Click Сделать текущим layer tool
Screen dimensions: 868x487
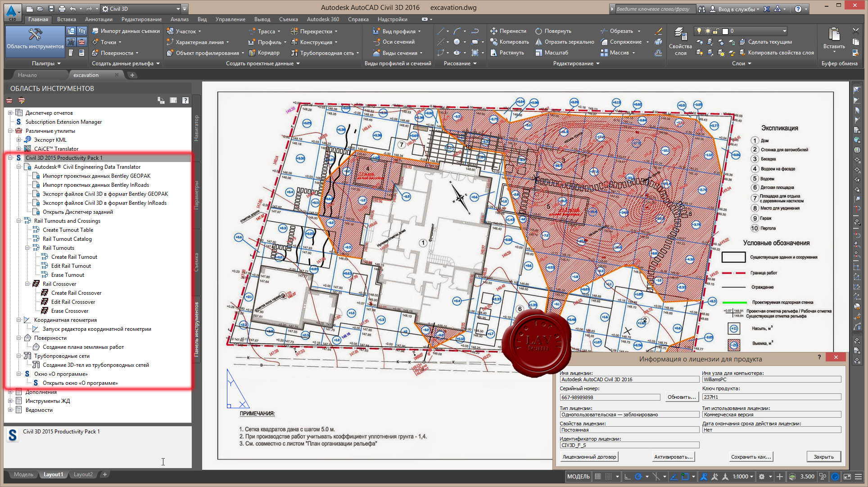point(765,42)
